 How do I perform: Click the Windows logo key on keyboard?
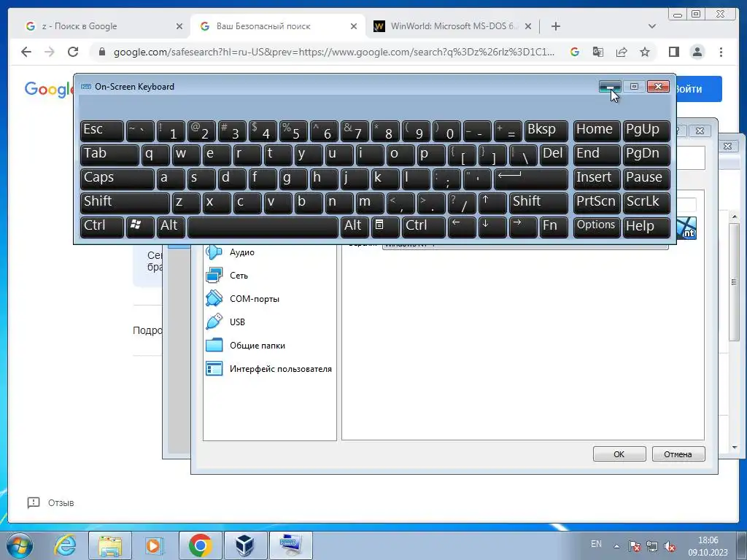click(x=140, y=227)
